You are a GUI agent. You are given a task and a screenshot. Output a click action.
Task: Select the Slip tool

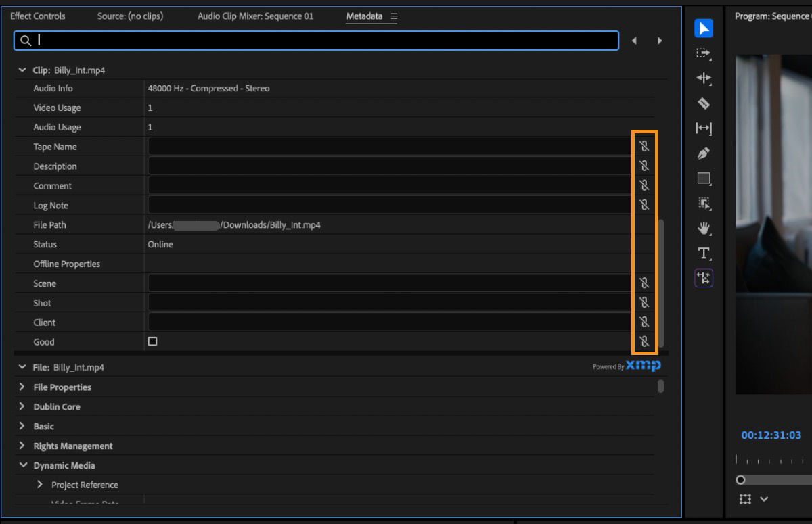[x=704, y=128]
